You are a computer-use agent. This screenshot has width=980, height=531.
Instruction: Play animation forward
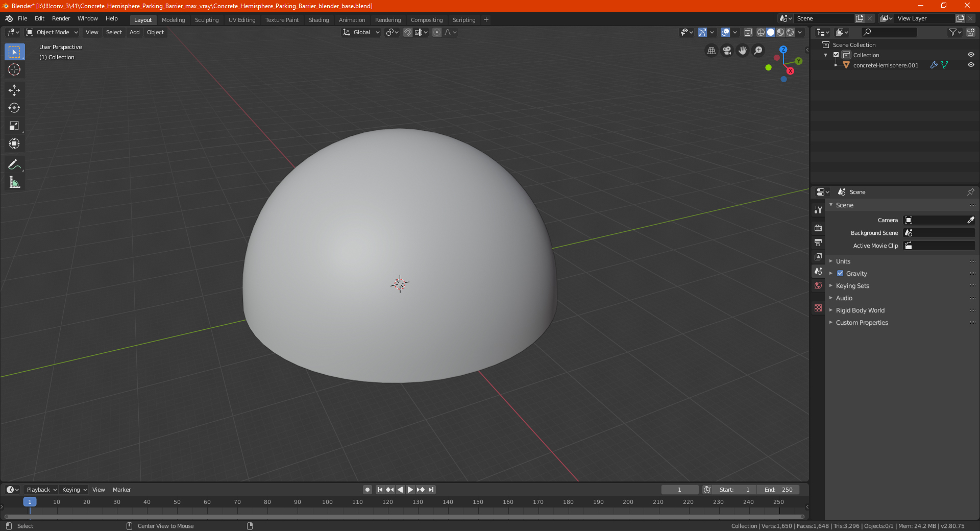pyautogui.click(x=410, y=490)
